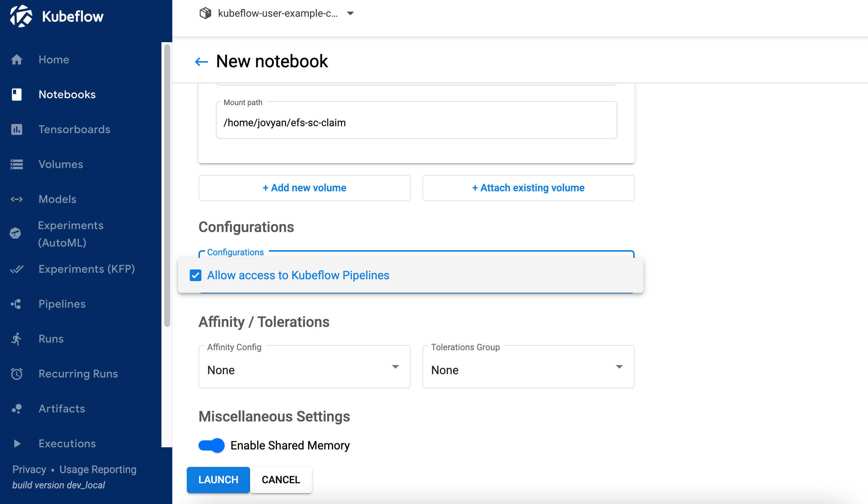Click the Add new volume button

[304, 188]
